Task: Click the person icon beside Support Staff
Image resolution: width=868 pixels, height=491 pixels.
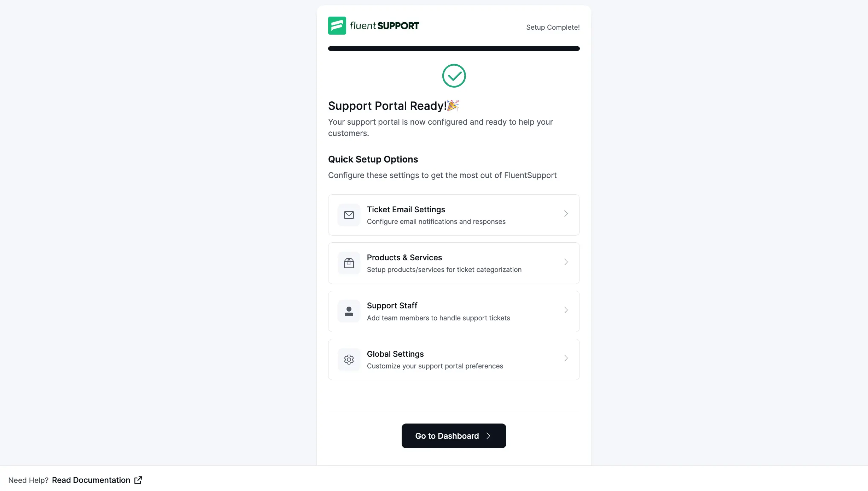Action: coord(349,311)
